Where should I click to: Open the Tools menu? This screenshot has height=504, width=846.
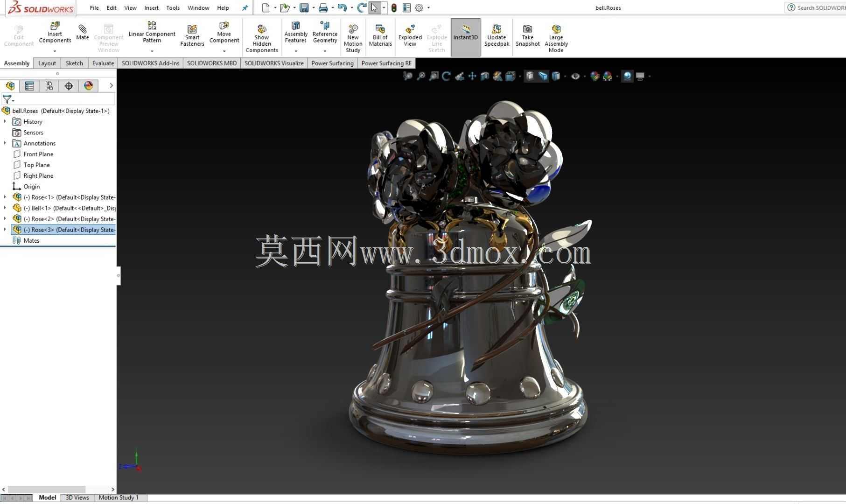click(173, 8)
